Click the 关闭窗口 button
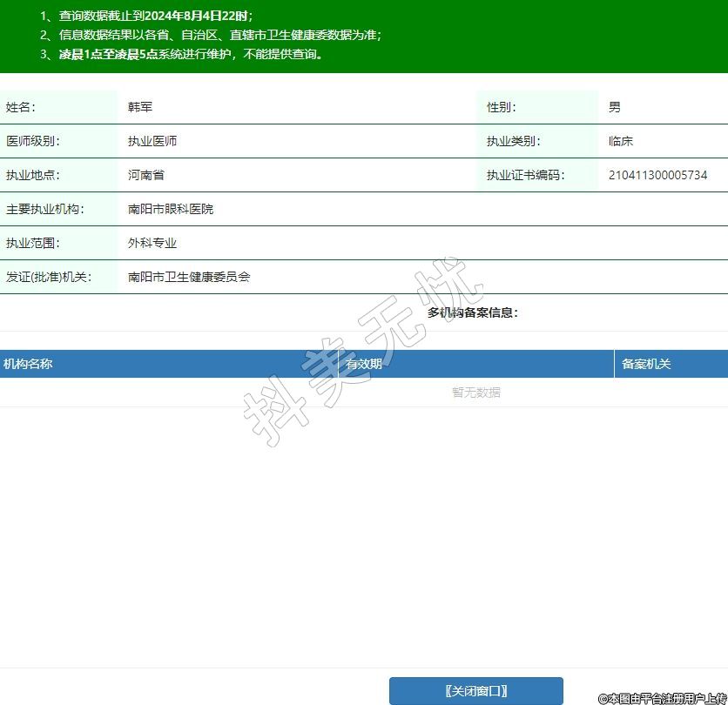728x705 pixels. click(475, 691)
